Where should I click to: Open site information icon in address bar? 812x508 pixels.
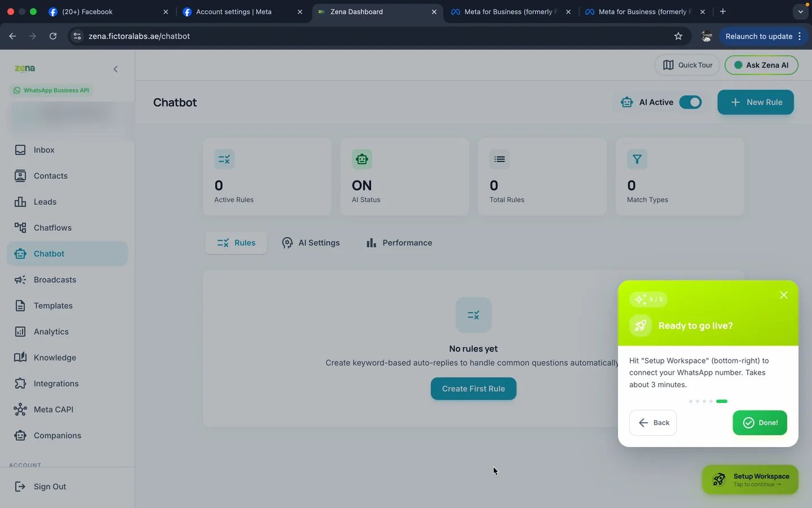77,36
